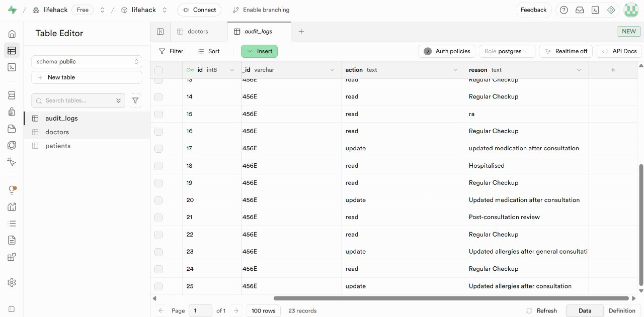Open the Role postgres dropdown
Image resolution: width=644 pixels, height=317 pixels.
click(x=507, y=51)
